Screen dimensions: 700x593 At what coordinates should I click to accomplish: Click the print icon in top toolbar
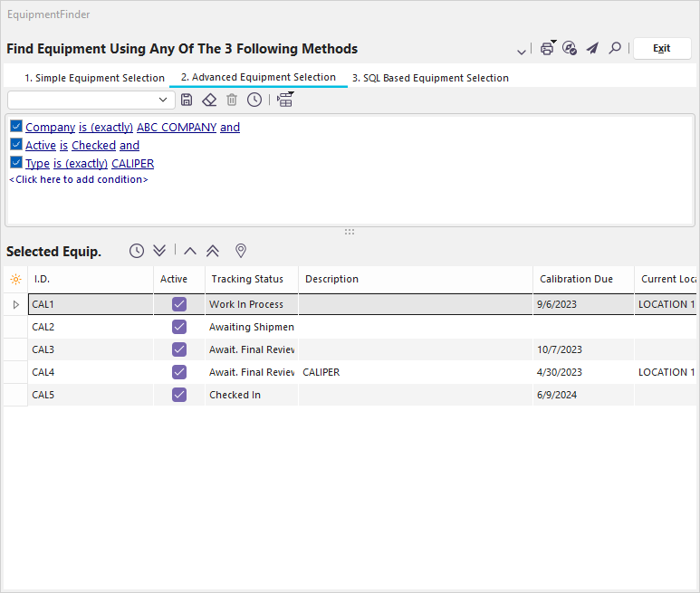547,49
